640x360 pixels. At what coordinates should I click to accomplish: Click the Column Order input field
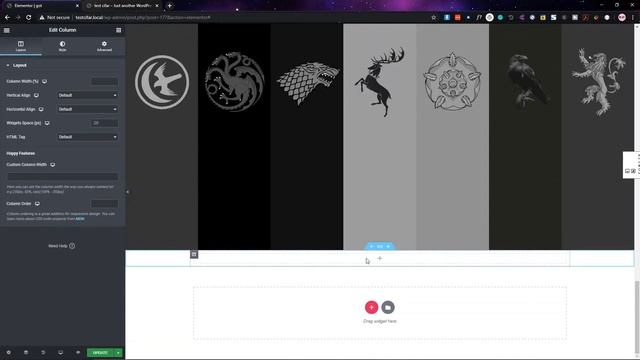click(x=104, y=204)
